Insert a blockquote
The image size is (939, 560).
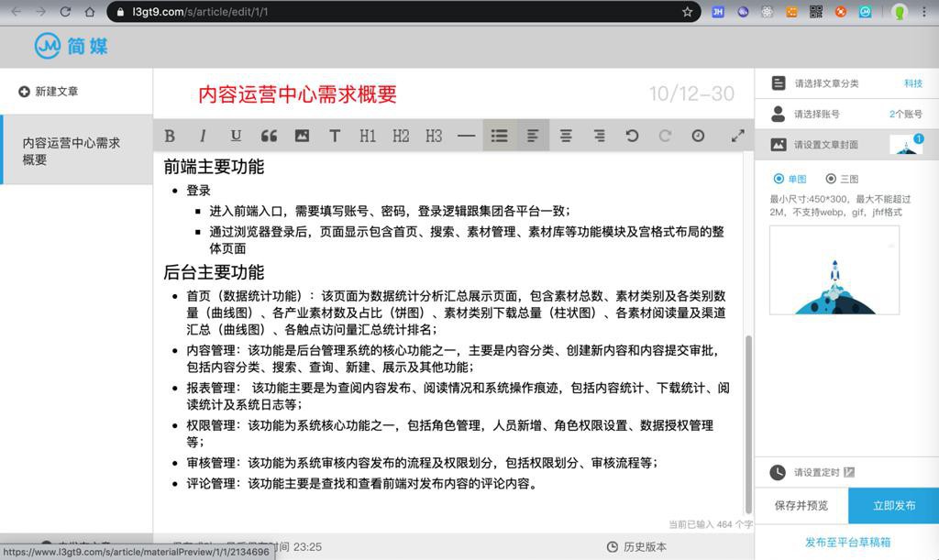(269, 136)
